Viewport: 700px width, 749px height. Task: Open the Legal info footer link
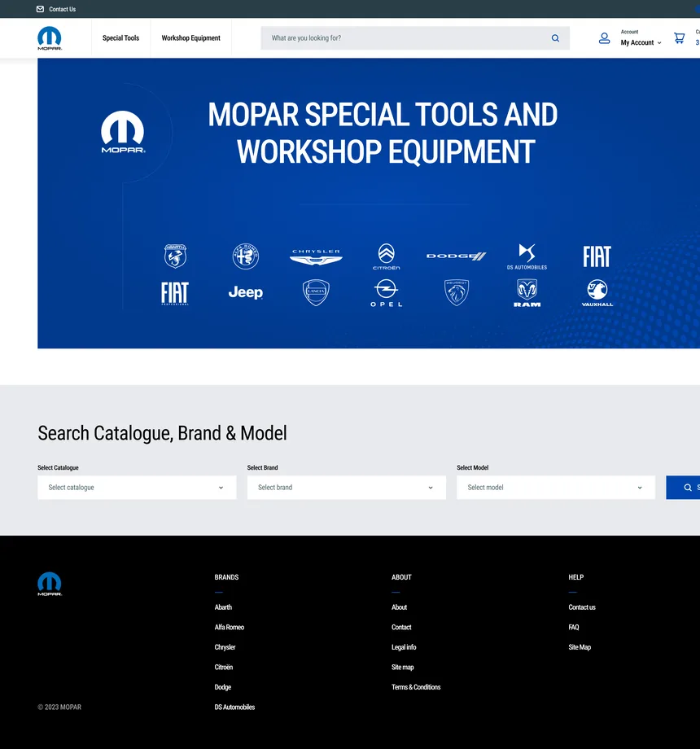pos(404,647)
